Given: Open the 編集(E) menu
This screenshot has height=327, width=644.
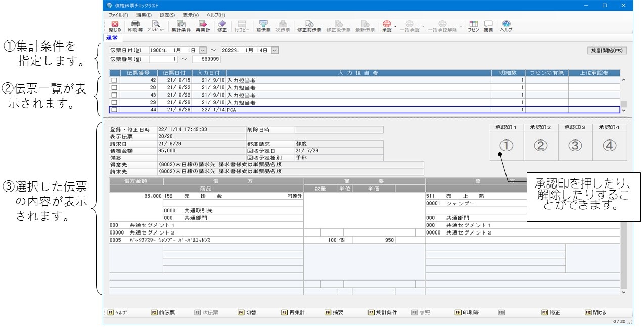Looking at the screenshot, I should [144, 15].
